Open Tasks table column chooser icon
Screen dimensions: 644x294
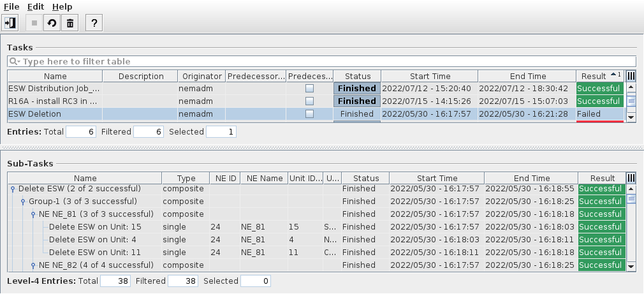pyautogui.click(x=631, y=76)
